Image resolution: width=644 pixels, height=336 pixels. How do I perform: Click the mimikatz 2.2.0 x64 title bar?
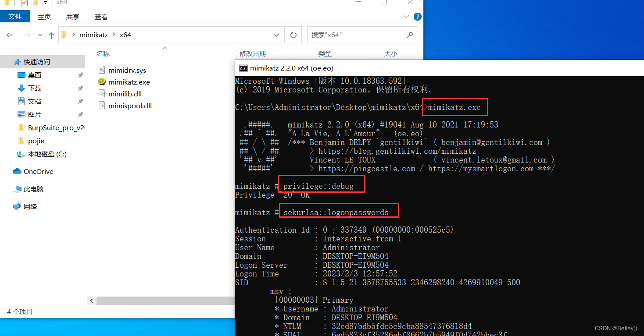coord(439,68)
